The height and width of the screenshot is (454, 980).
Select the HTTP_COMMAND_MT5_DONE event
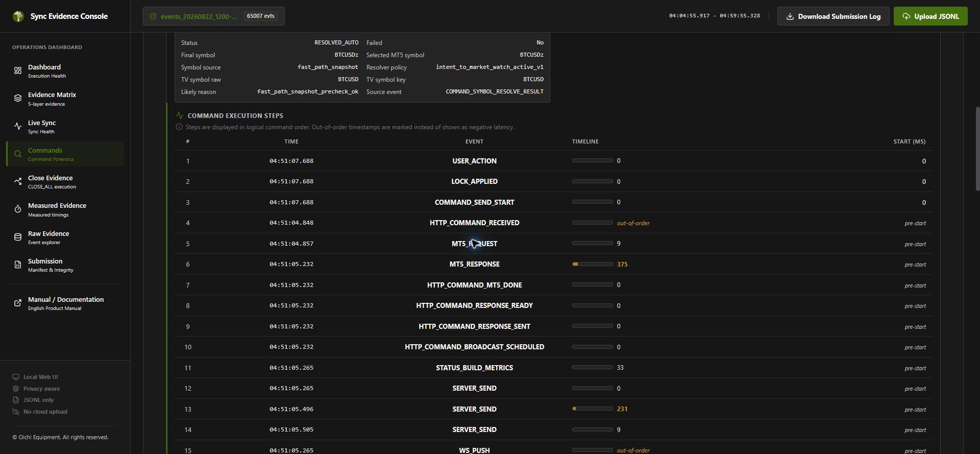pyautogui.click(x=474, y=285)
